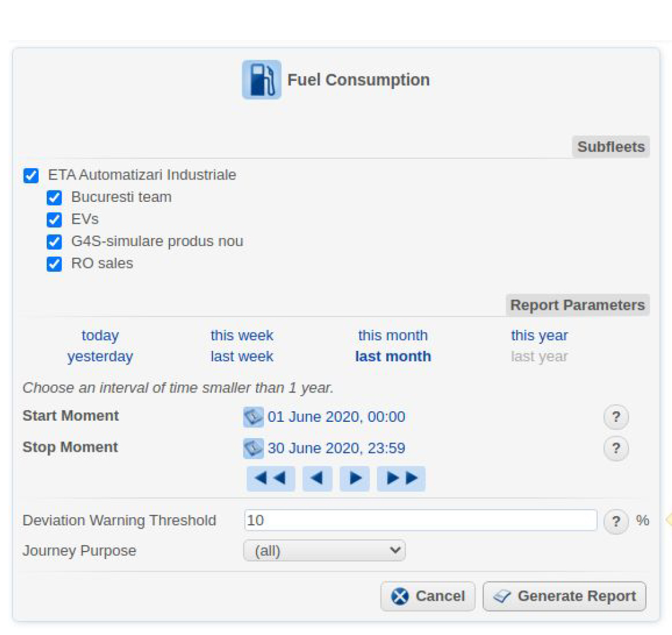Click the single right arrow date navigation icon
The width and height of the screenshot is (672, 635).
pos(354,478)
